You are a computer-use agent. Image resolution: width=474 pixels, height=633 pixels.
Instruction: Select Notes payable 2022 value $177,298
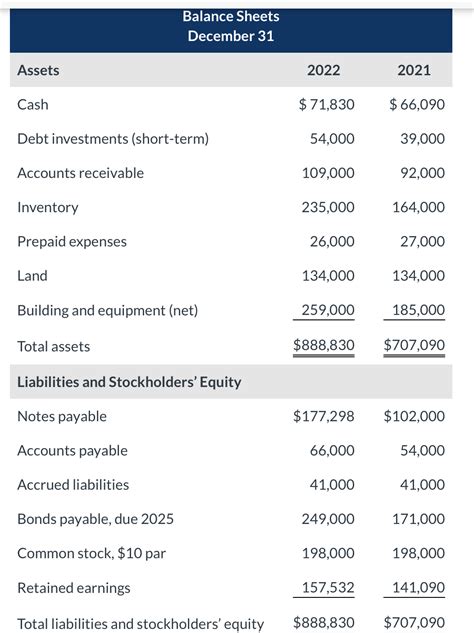(x=324, y=416)
